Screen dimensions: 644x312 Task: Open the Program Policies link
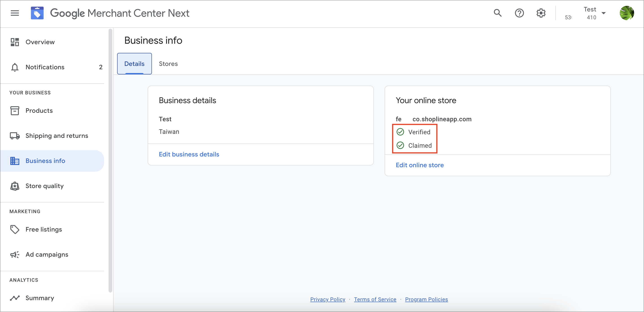click(x=427, y=299)
